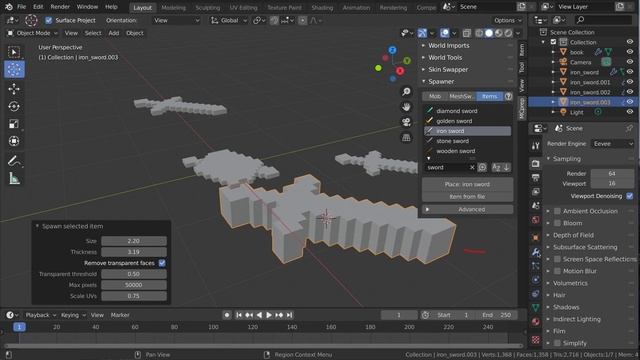Switch to the Modeling workspace tab
The height and width of the screenshot is (360, 640).
[x=173, y=7]
